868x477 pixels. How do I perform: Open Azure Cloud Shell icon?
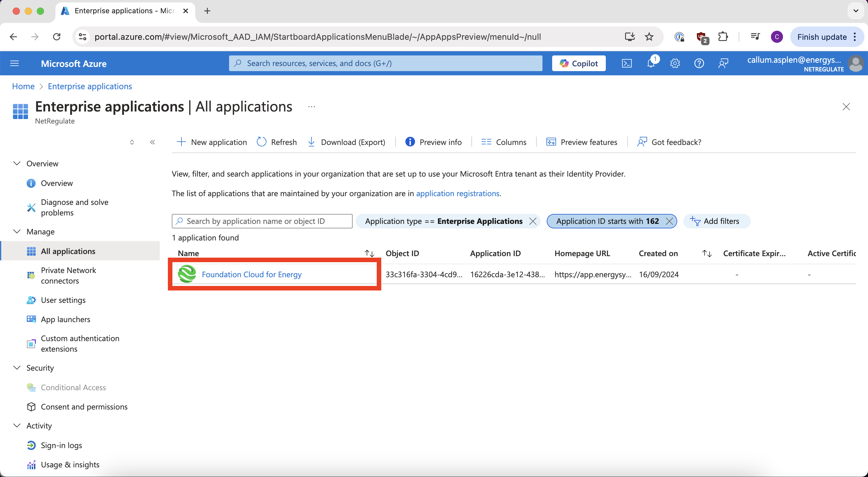pyautogui.click(x=626, y=63)
